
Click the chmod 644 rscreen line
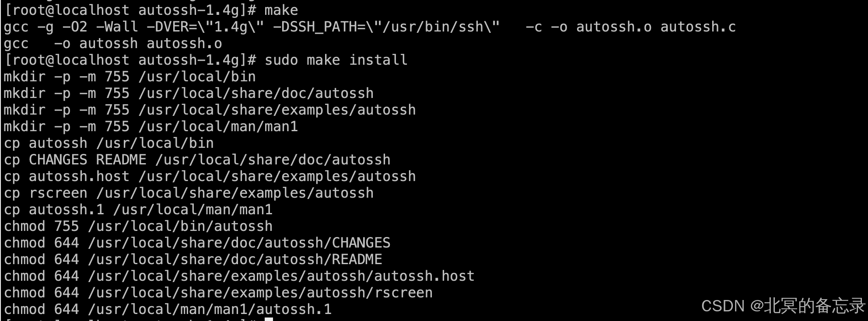click(218, 293)
